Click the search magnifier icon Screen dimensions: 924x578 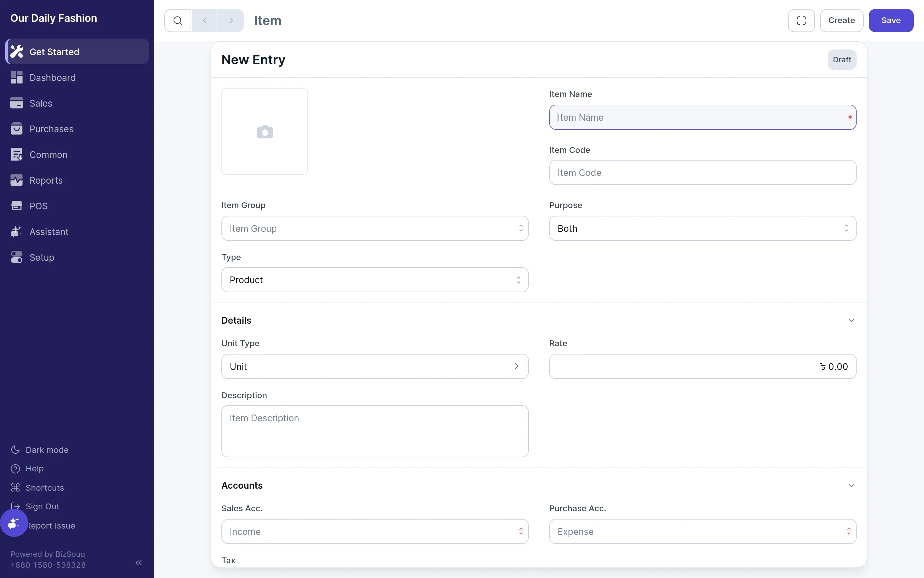177,20
